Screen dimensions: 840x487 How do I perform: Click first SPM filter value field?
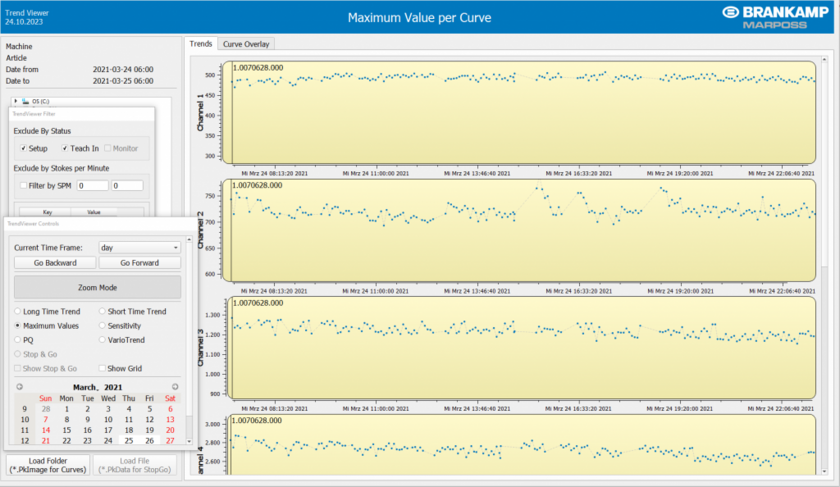tap(93, 185)
